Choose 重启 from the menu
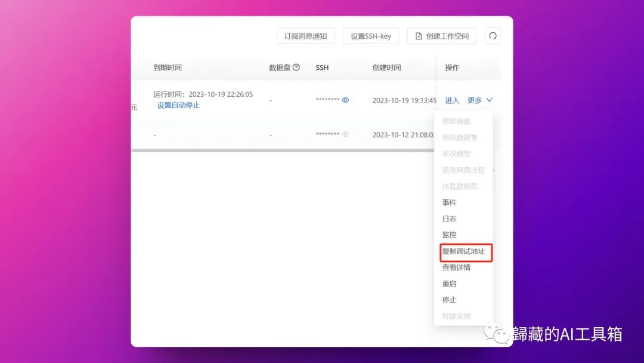This screenshot has width=644, height=363. tap(450, 284)
